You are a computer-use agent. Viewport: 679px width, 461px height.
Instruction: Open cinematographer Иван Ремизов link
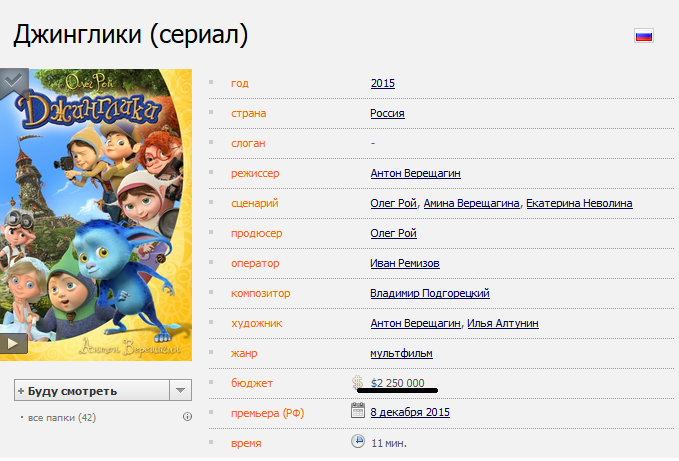(x=404, y=263)
